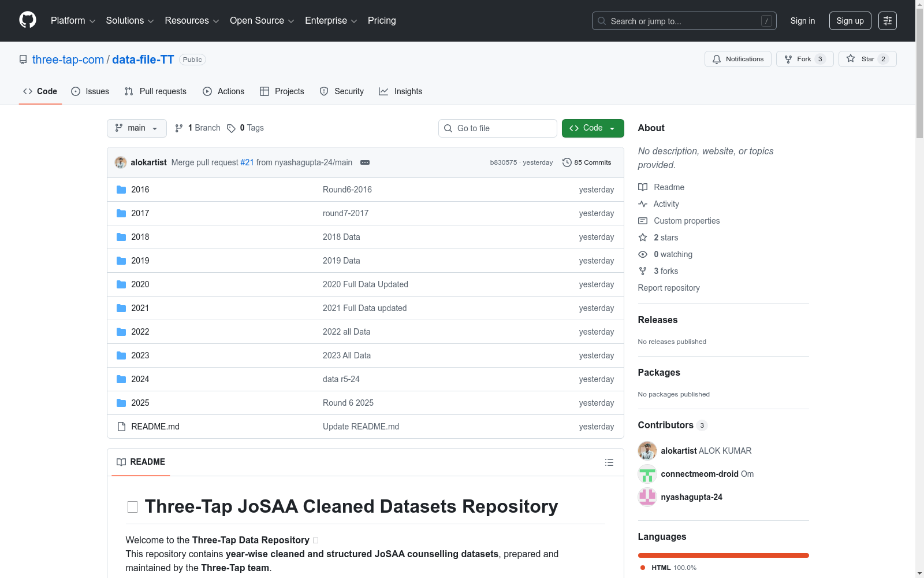Click the fork icon button

point(788,59)
